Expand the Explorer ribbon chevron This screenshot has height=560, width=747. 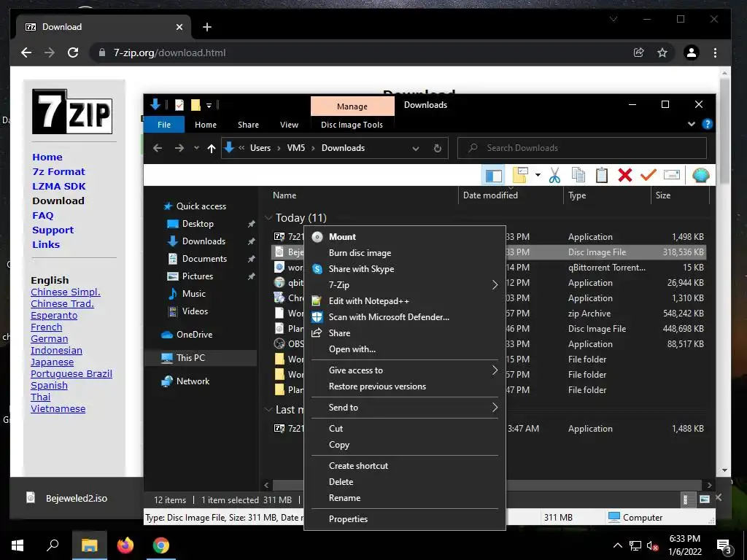(x=692, y=124)
